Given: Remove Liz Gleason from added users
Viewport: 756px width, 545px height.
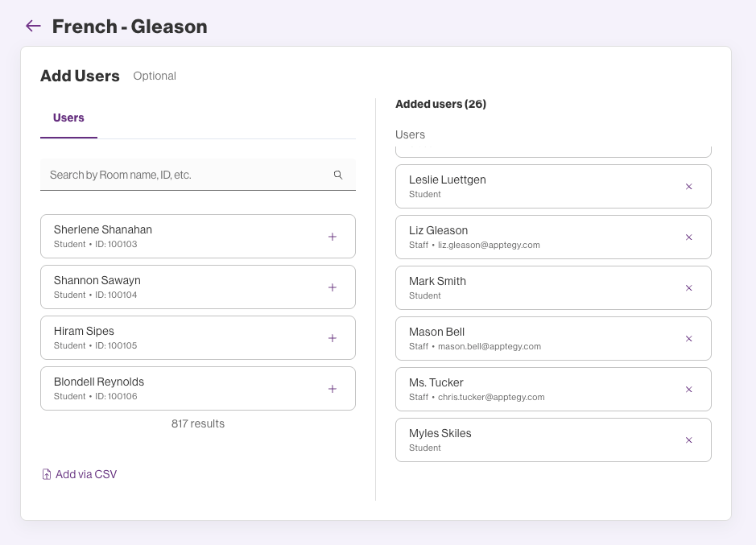Looking at the screenshot, I should (x=688, y=237).
